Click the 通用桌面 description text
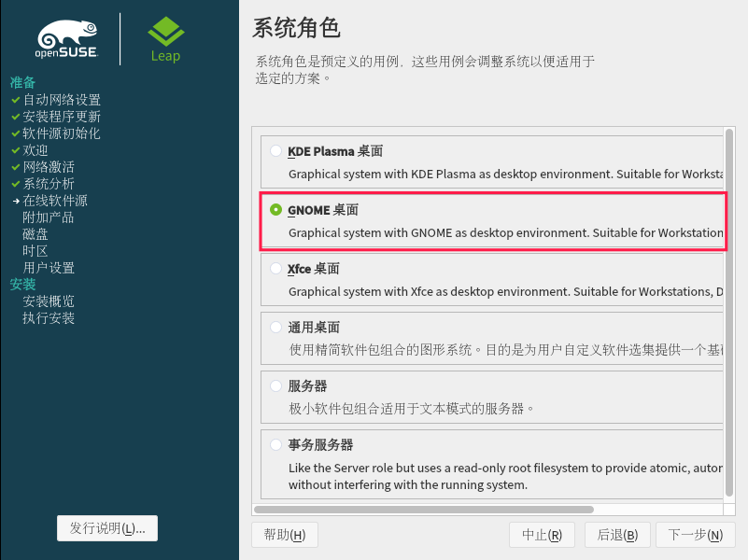Image resolution: width=748 pixels, height=560 pixels. pyautogui.click(x=505, y=350)
